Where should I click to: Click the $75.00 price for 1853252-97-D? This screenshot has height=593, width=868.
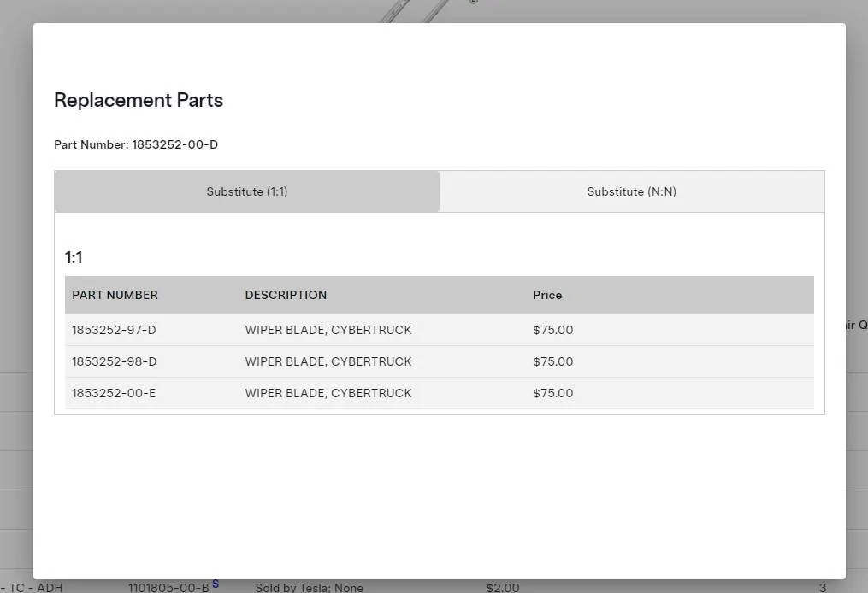pos(553,330)
